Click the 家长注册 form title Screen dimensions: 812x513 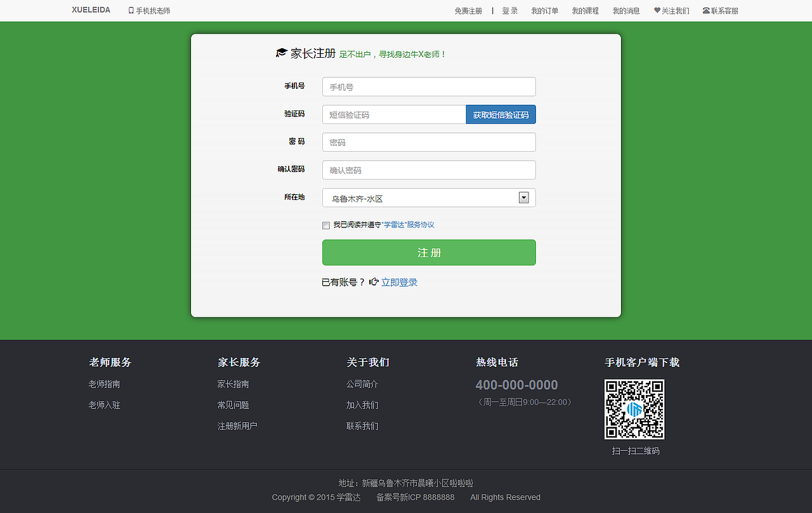click(313, 53)
